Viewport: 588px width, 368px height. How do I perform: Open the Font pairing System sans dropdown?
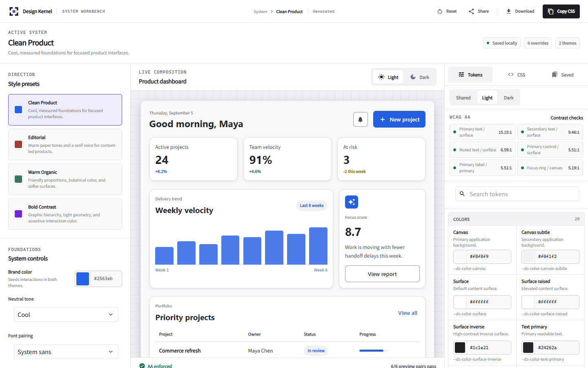coord(66,352)
